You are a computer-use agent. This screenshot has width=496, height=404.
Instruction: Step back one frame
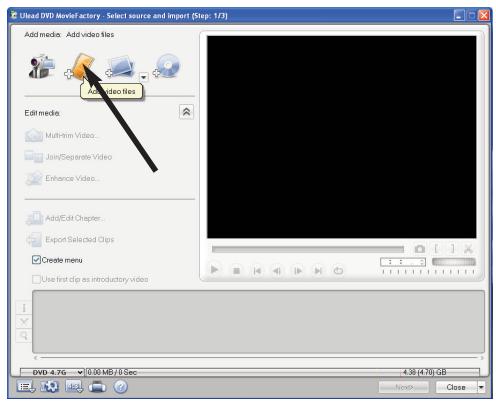coord(277,271)
